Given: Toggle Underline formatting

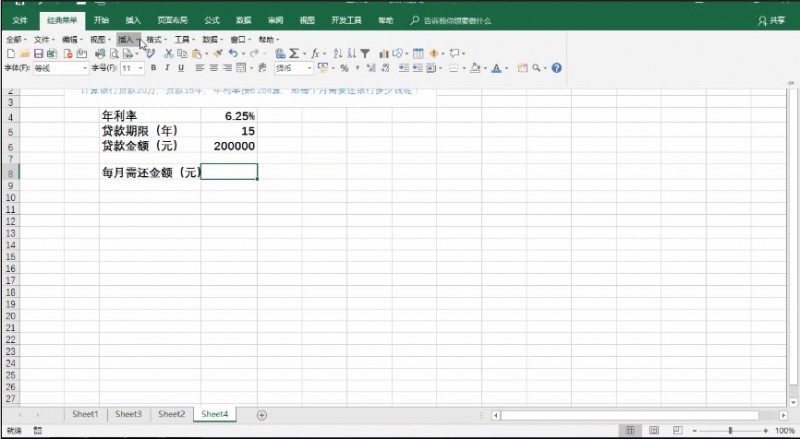Looking at the screenshot, I should click(x=181, y=68).
